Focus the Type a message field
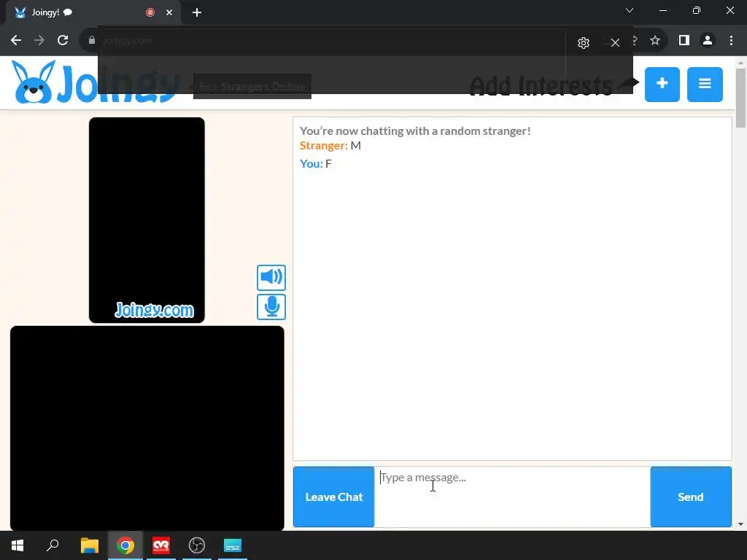The image size is (747, 560). coord(512,497)
